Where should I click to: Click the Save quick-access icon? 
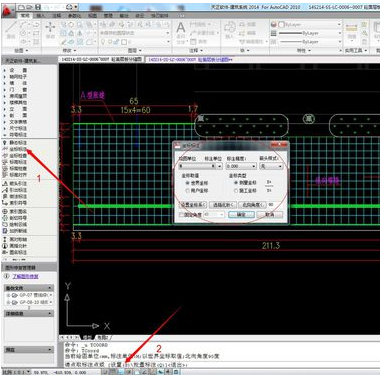point(37,7)
